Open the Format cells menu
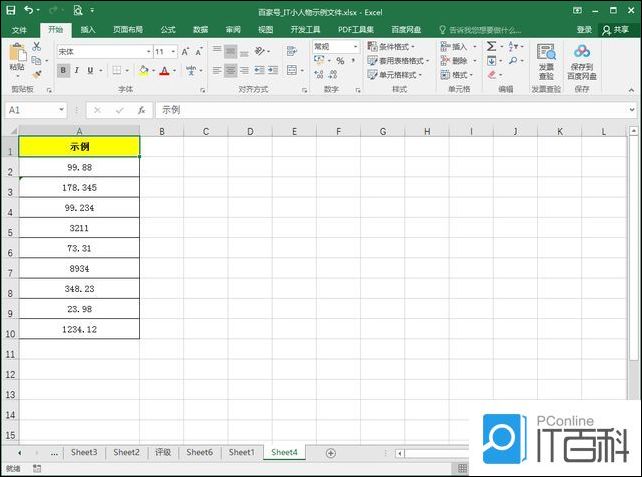Viewport: 642px width, 477px height. (457, 75)
